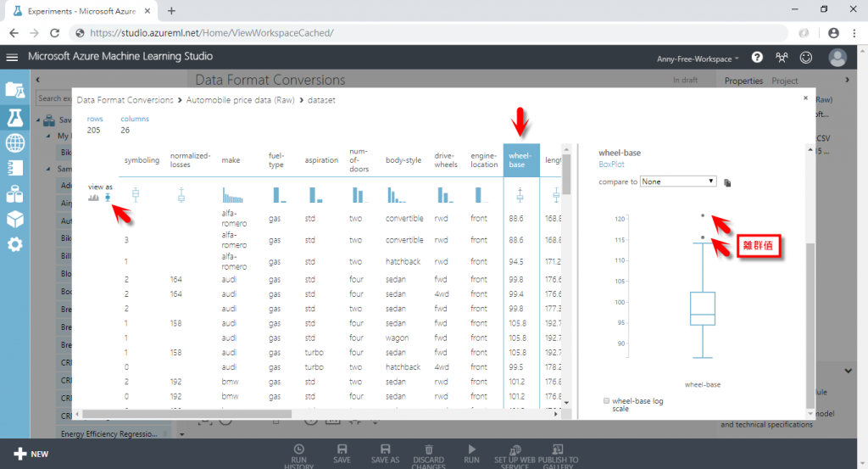Select the wheel-base column header
Screen dimensions: 868x469
pos(521,160)
